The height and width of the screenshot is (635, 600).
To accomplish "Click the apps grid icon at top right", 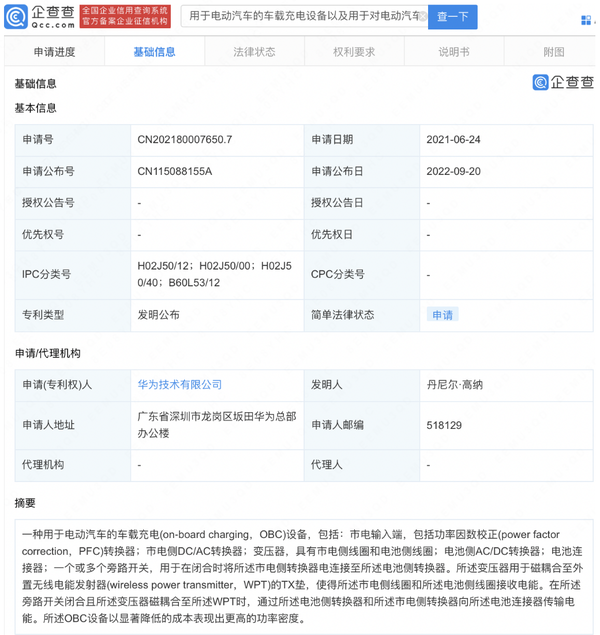I will pos(586,18).
